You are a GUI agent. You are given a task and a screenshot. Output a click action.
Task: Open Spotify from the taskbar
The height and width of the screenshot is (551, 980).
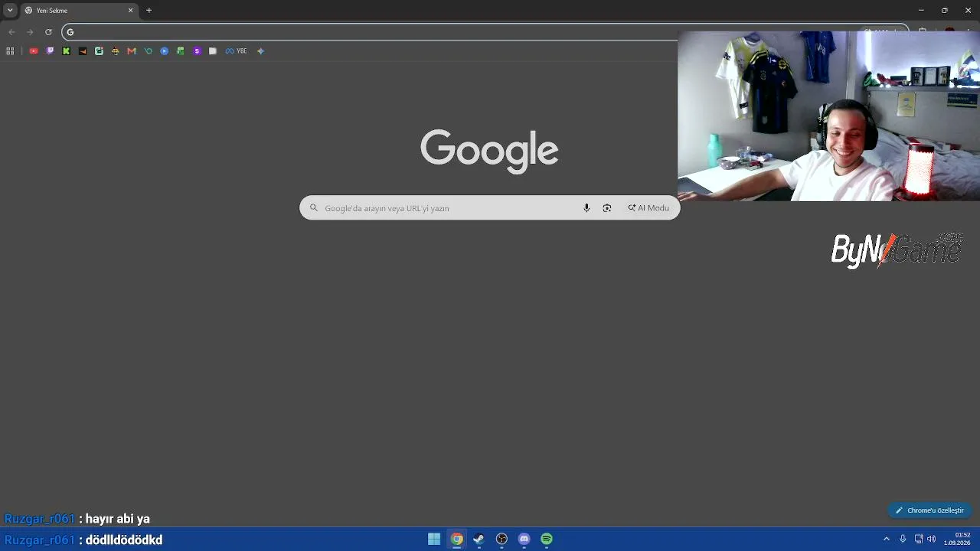(547, 539)
